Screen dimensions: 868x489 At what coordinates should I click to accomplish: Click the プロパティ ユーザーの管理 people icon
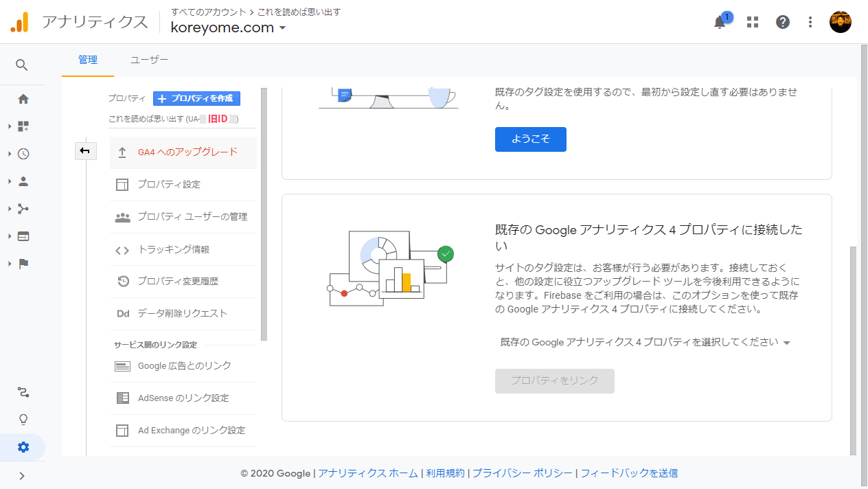point(122,217)
